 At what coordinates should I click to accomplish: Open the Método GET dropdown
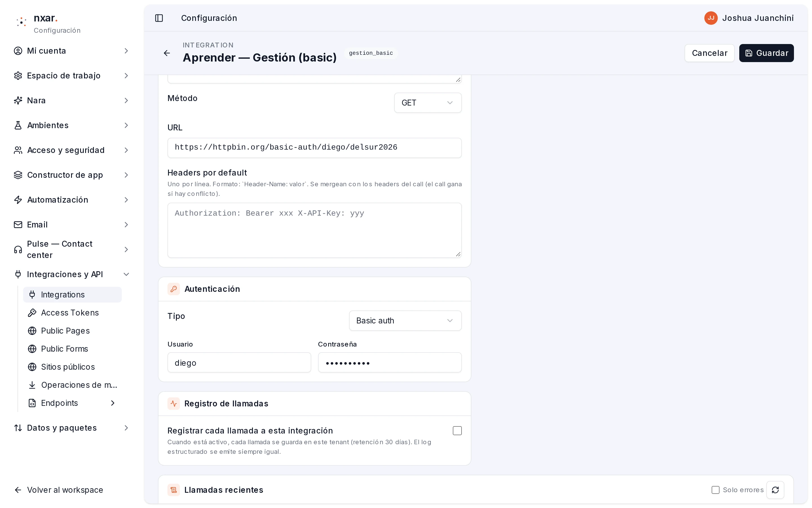coord(427,103)
